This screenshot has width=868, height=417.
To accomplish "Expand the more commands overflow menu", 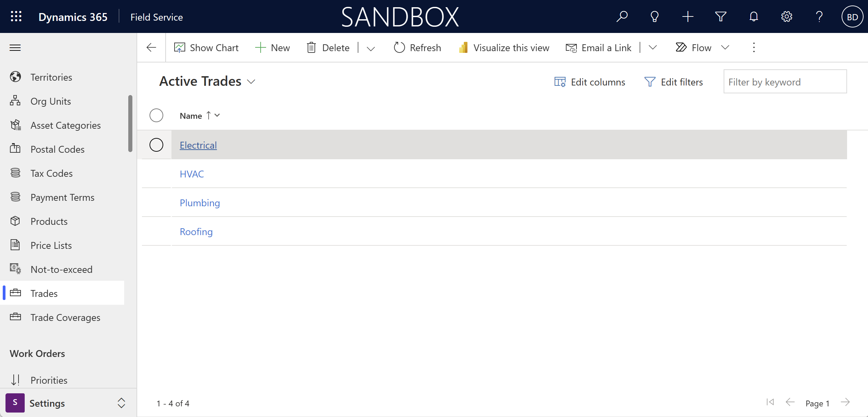I will [x=753, y=47].
